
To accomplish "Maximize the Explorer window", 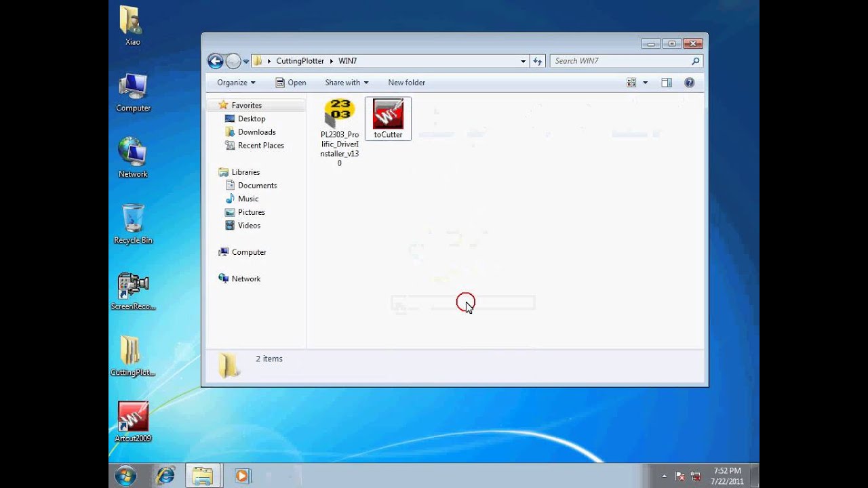I will pos(671,43).
